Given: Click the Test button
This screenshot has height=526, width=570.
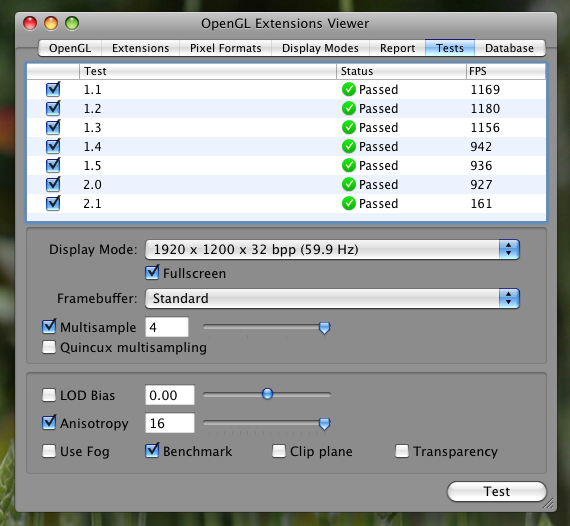Looking at the screenshot, I should coord(497,491).
